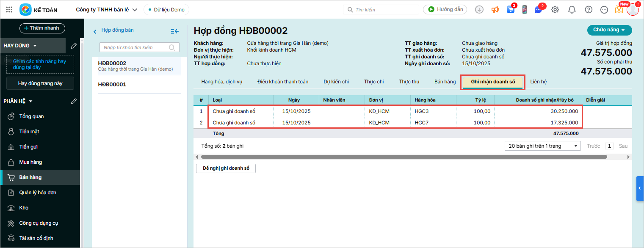The height and width of the screenshot is (248, 644).
Task: Open the Chức năng dropdown button
Action: point(609,30)
